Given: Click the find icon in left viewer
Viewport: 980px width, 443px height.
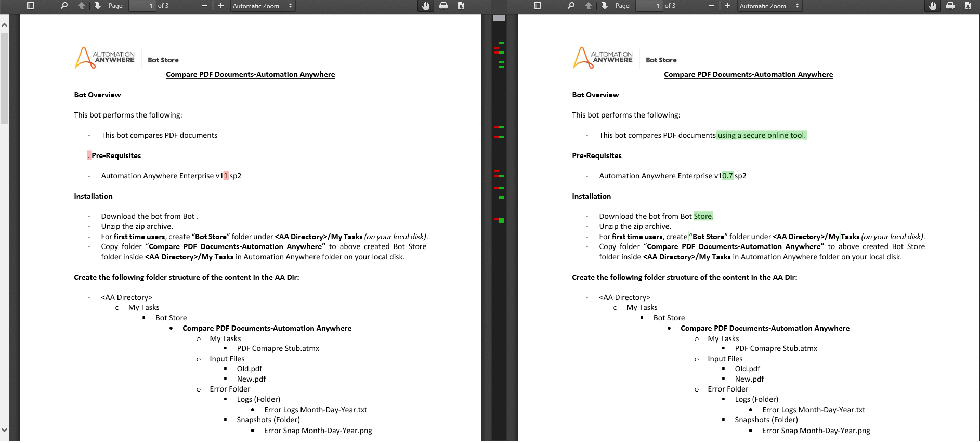Looking at the screenshot, I should (64, 6).
